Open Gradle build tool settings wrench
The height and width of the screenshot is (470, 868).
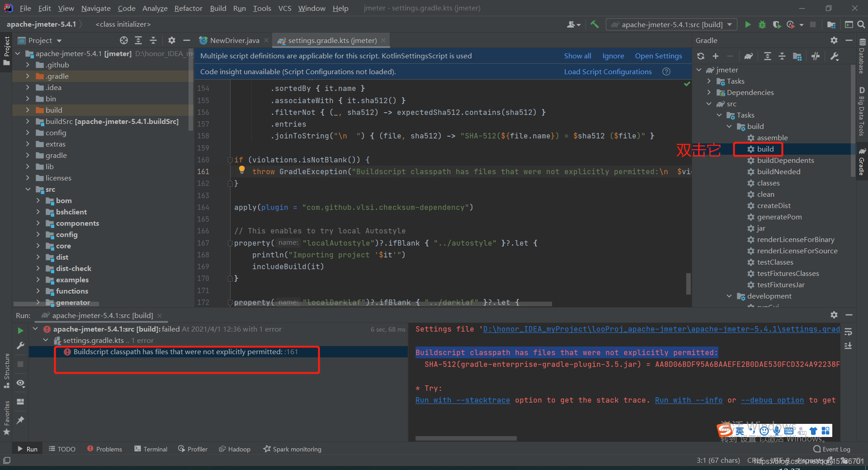tap(835, 56)
